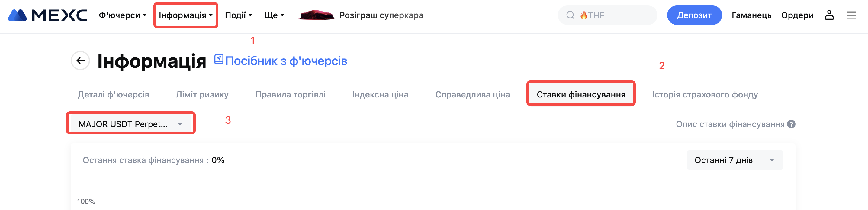Open the Інформація menu
Viewport: 868px width, 210px height.
pyautogui.click(x=186, y=15)
